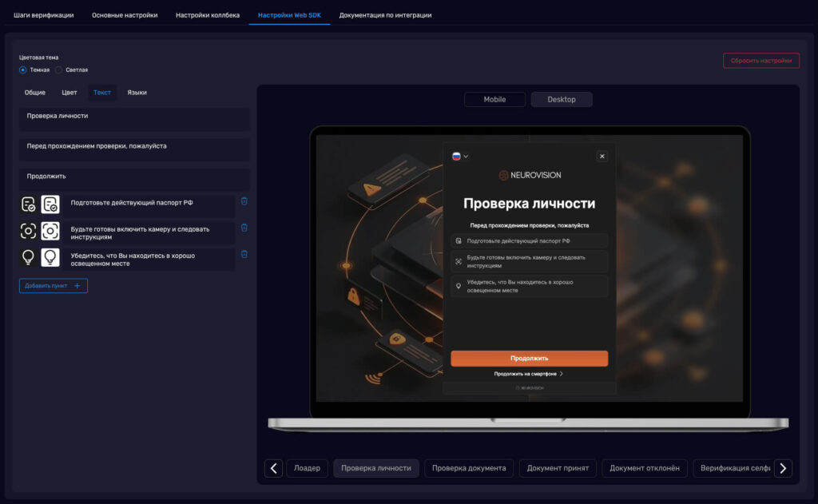Select dark camera focus icon for camera item
818x504 pixels.
pos(28,231)
